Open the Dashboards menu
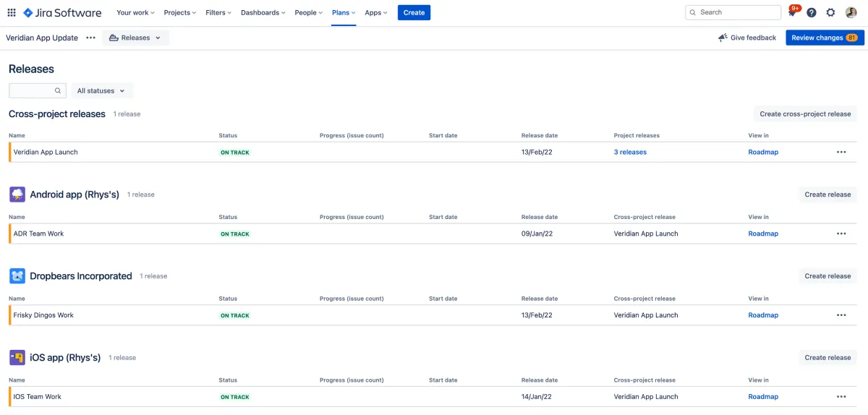The image size is (868, 415). pyautogui.click(x=263, y=12)
